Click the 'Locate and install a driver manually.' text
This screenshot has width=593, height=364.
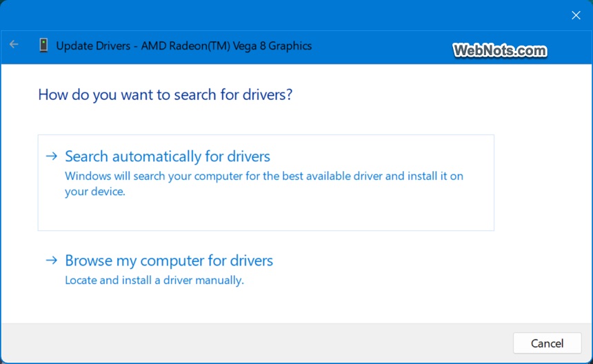(x=154, y=280)
